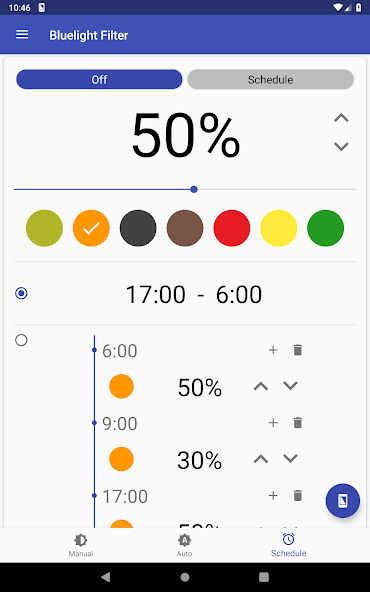
Task: Lower the 6:00 slot's 50% value
Action: point(290,386)
